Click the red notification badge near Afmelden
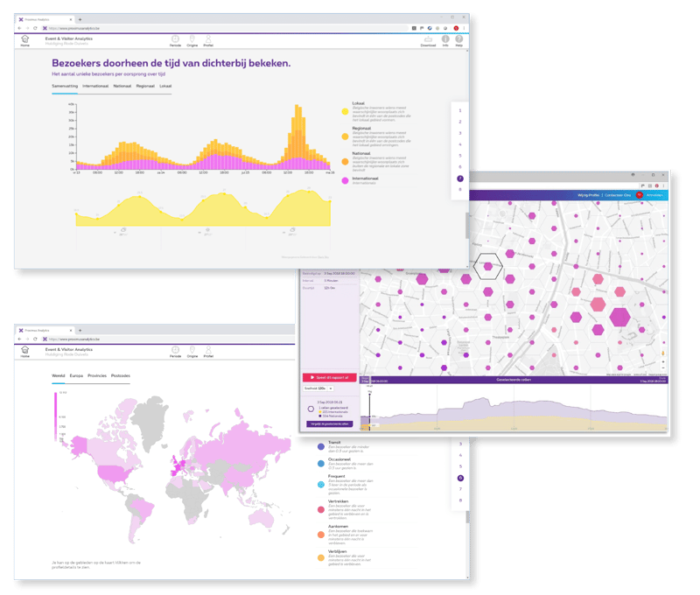700x595 pixels. click(x=639, y=193)
